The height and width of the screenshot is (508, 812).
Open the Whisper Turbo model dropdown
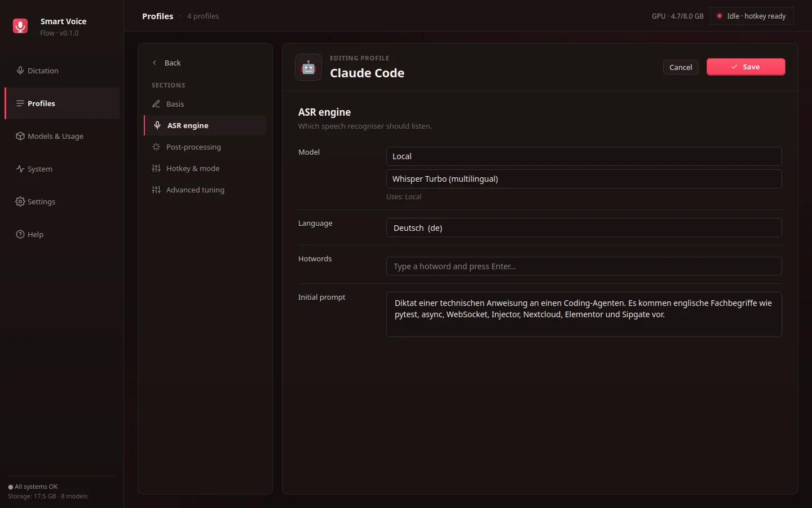point(584,179)
